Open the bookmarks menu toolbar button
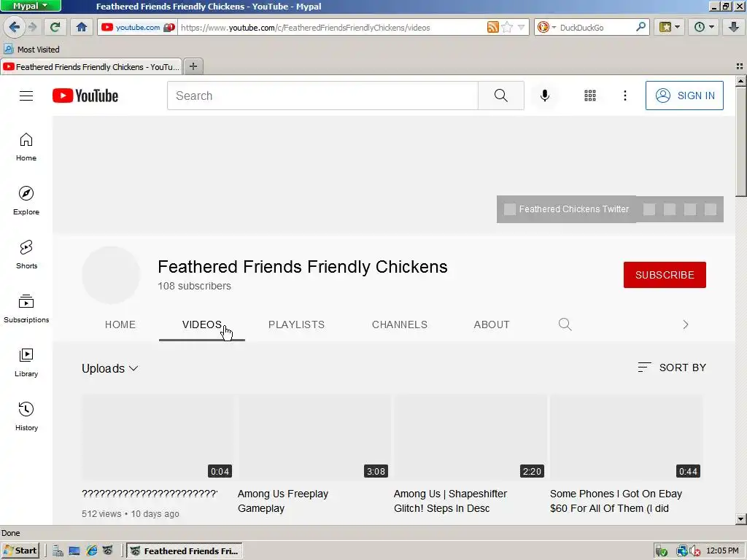 pyautogui.click(x=670, y=27)
